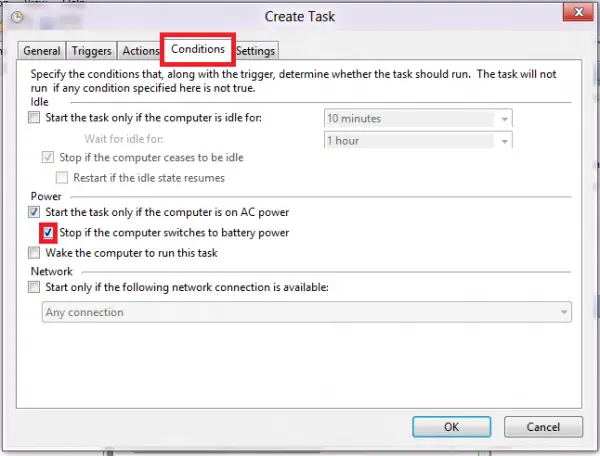The width and height of the screenshot is (600, 456).
Task: Enable start only if computer is idle
Action: tap(34, 117)
